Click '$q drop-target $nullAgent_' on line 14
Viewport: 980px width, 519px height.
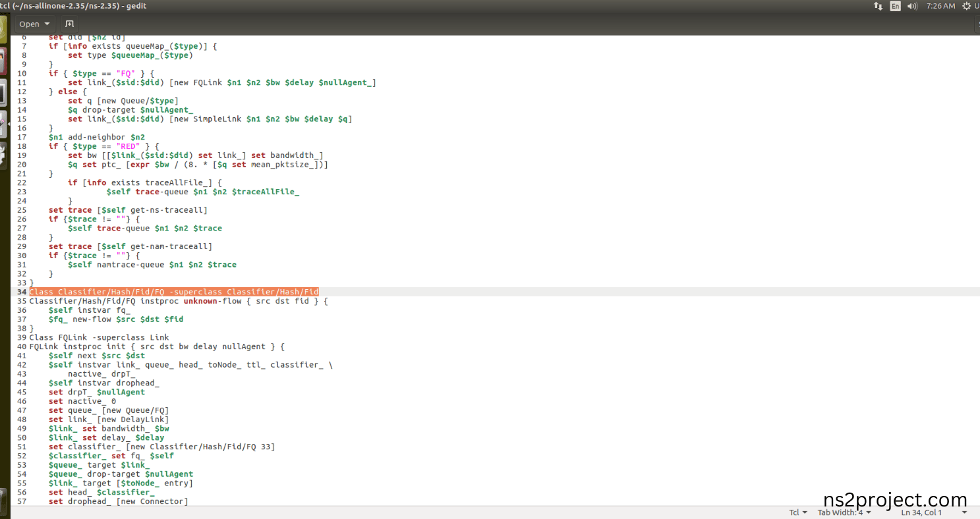click(x=130, y=110)
